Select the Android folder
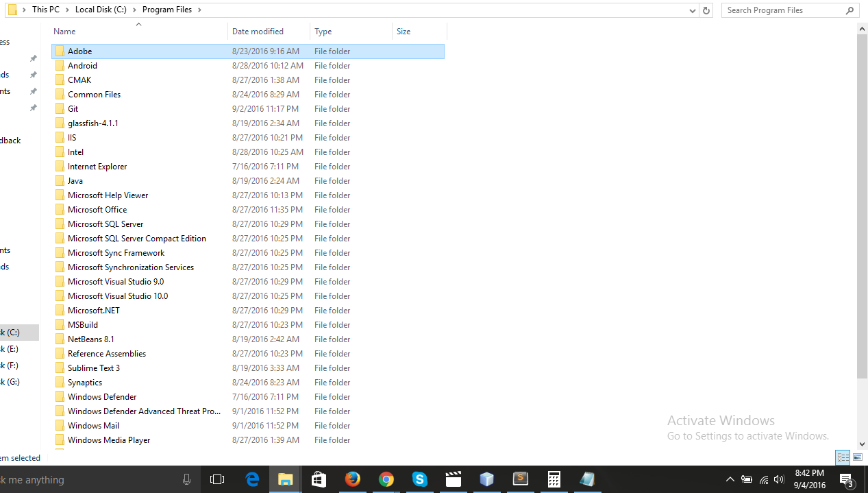This screenshot has width=868, height=493. tap(248, 65)
